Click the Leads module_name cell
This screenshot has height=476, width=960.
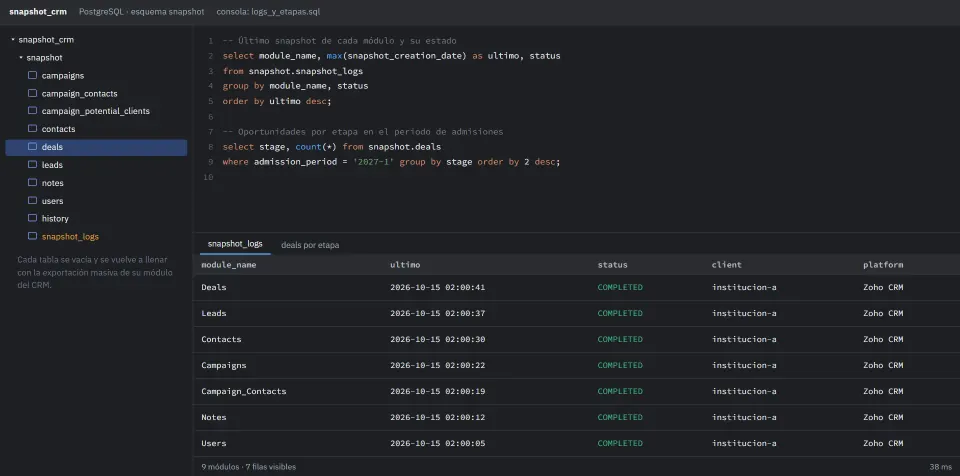214,313
